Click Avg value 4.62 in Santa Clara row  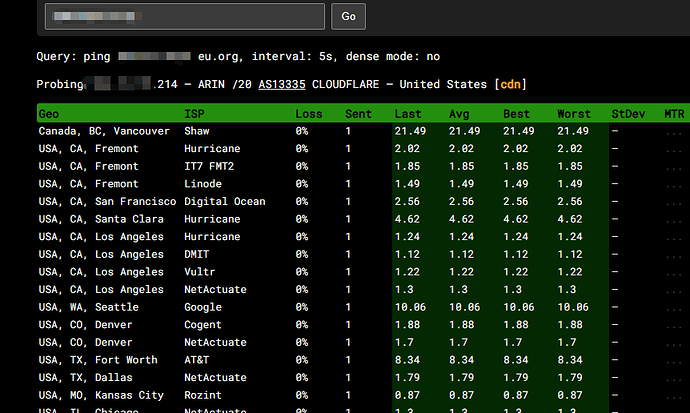(461, 219)
